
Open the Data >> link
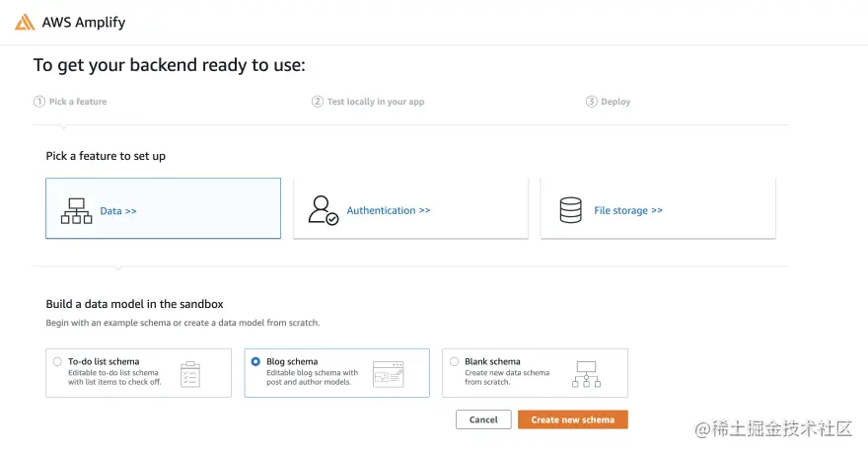(x=118, y=211)
